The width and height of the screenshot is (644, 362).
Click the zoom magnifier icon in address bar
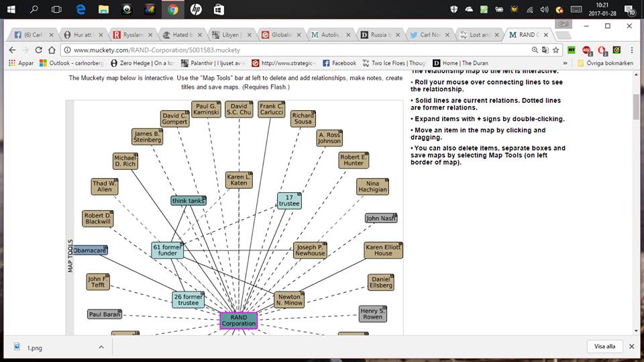[x=535, y=50]
